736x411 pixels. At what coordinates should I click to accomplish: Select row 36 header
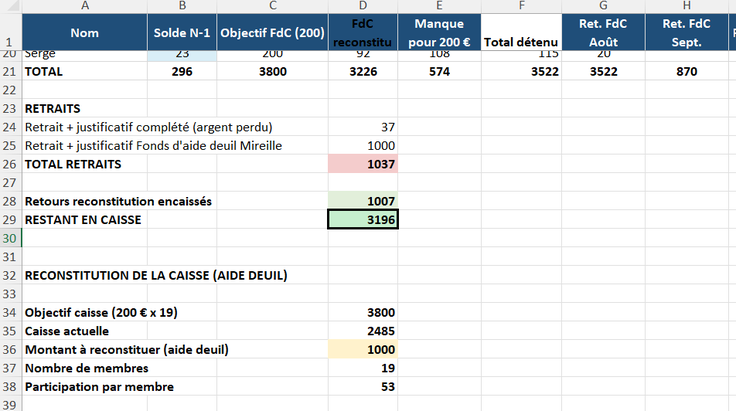coord(10,350)
